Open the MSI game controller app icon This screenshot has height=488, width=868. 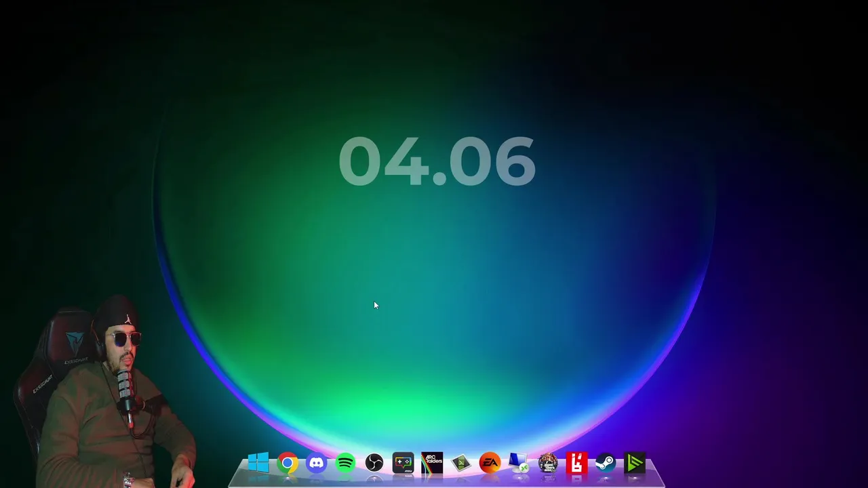click(x=403, y=464)
